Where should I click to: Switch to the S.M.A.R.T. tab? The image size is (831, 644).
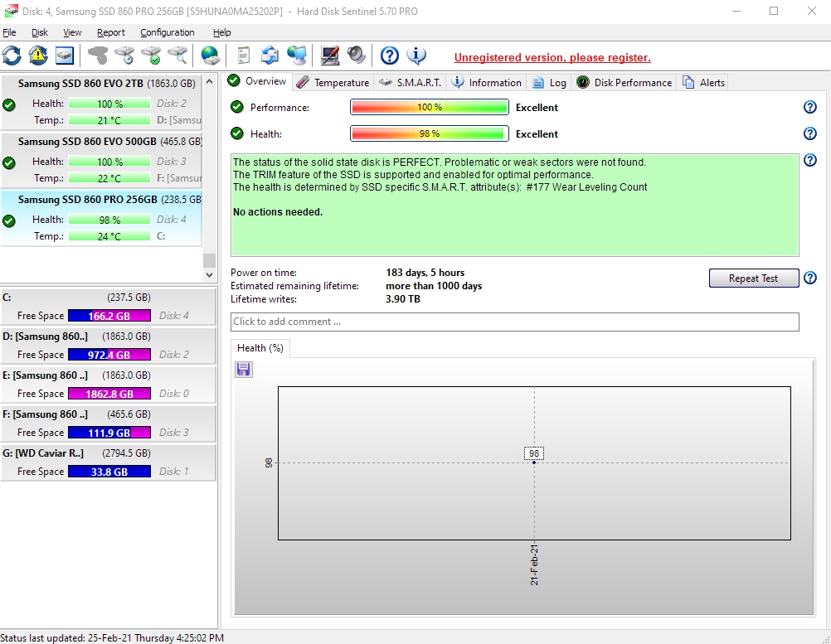[x=411, y=82]
